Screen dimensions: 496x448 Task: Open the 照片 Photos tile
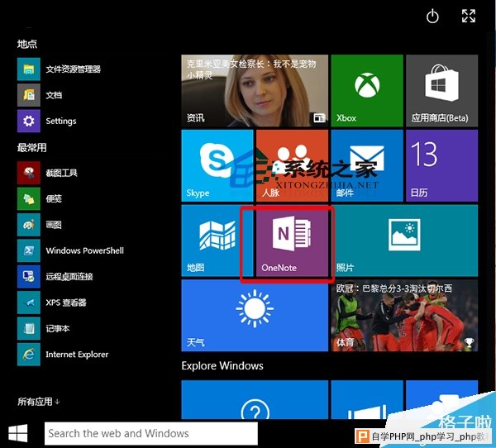coord(404,241)
